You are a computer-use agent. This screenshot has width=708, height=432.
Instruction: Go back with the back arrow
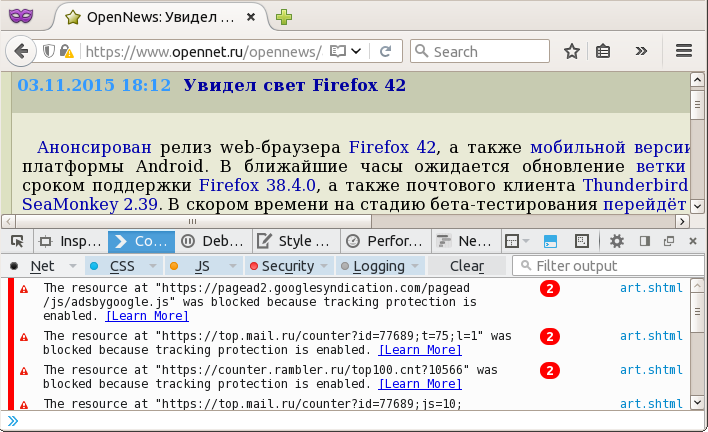[x=21, y=51]
